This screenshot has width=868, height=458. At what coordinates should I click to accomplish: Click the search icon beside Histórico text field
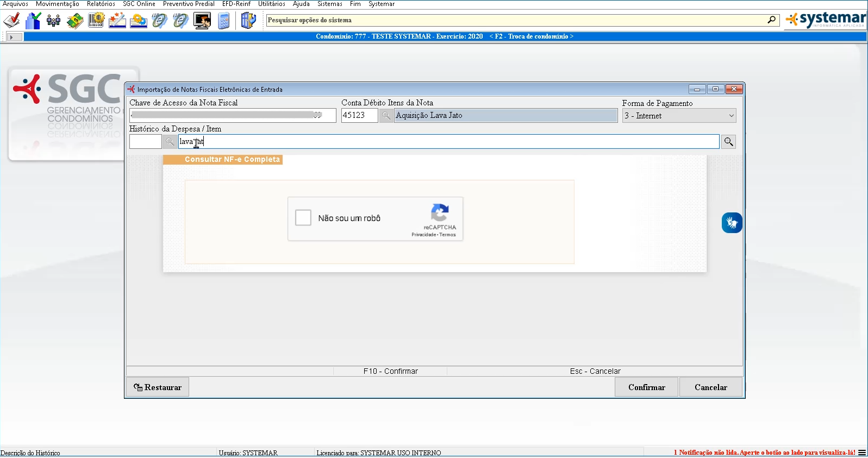click(x=728, y=142)
